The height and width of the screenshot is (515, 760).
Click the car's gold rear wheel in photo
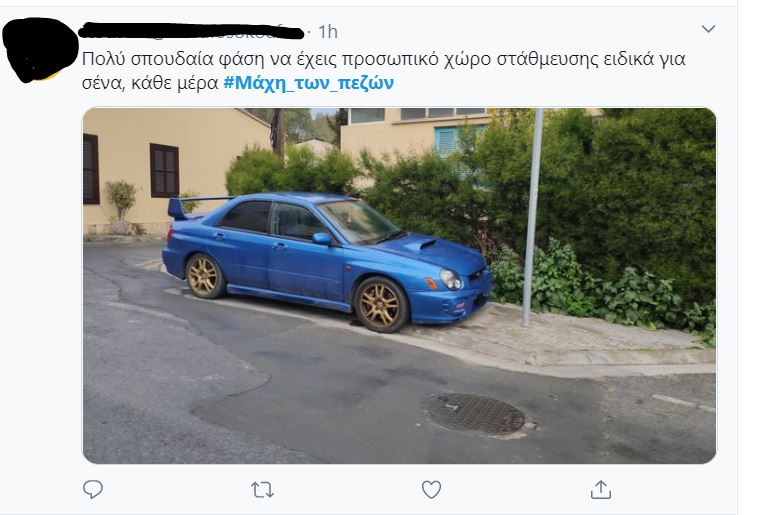[x=204, y=276]
